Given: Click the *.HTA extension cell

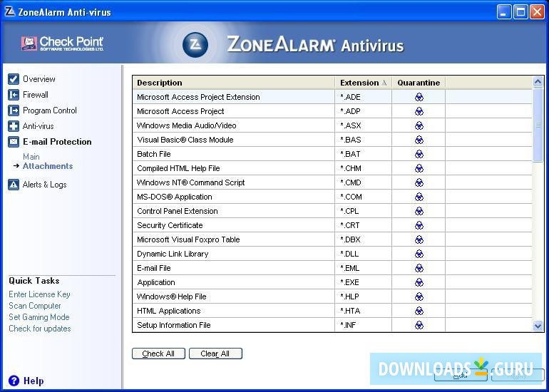Looking at the screenshot, I should coord(363,311).
